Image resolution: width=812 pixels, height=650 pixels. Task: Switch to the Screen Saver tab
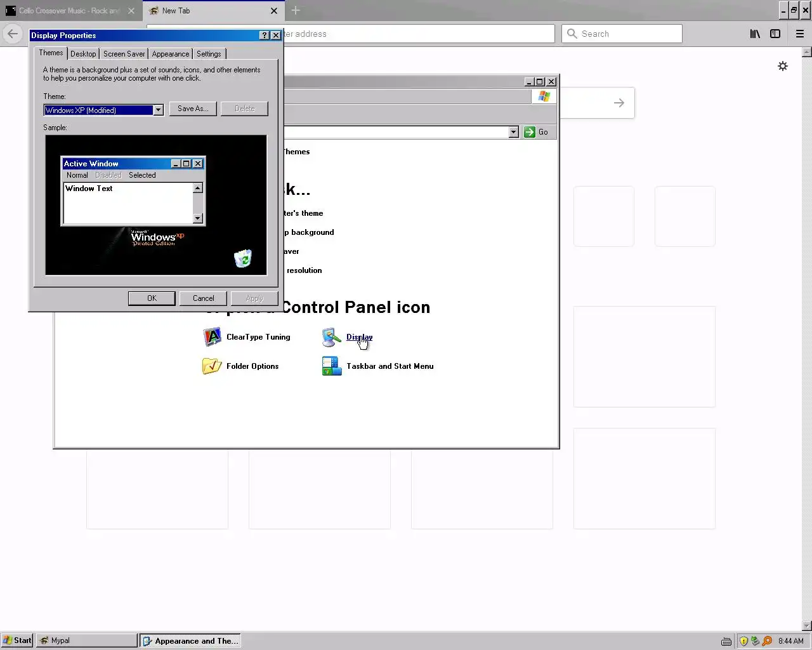(124, 54)
